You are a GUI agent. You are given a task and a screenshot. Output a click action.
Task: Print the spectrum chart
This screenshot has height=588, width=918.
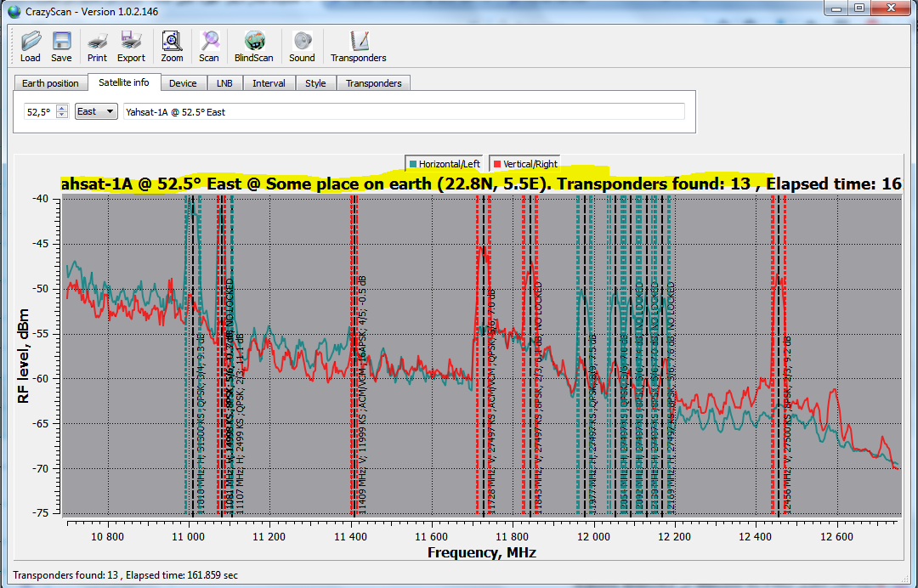[97, 46]
